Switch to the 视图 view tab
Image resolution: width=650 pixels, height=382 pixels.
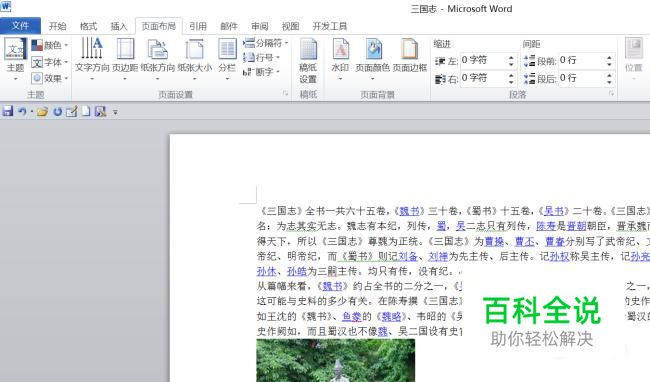click(291, 26)
